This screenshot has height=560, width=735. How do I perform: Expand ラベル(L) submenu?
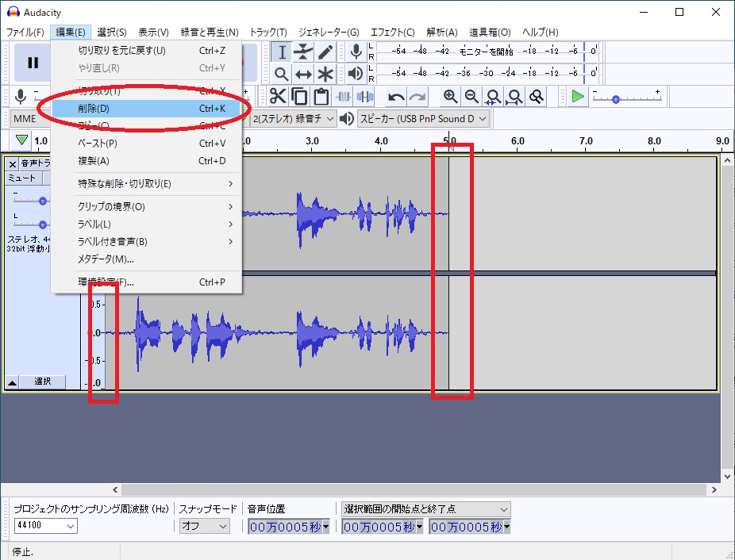[x=146, y=224]
